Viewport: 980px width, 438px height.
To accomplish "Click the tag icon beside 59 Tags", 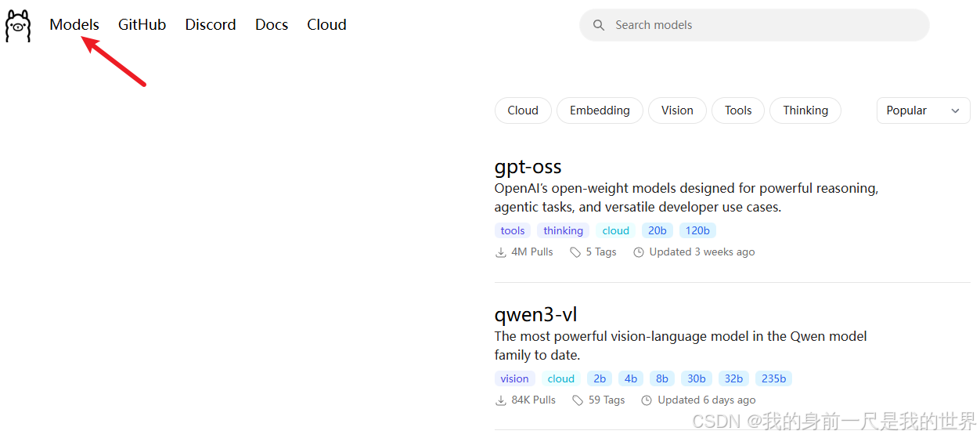I will pos(578,400).
